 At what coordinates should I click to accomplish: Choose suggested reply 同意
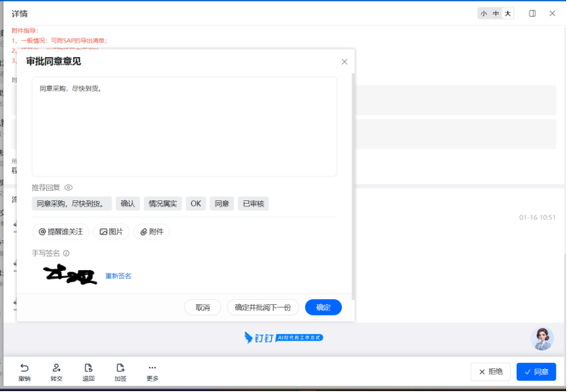click(x=222, y=204)
